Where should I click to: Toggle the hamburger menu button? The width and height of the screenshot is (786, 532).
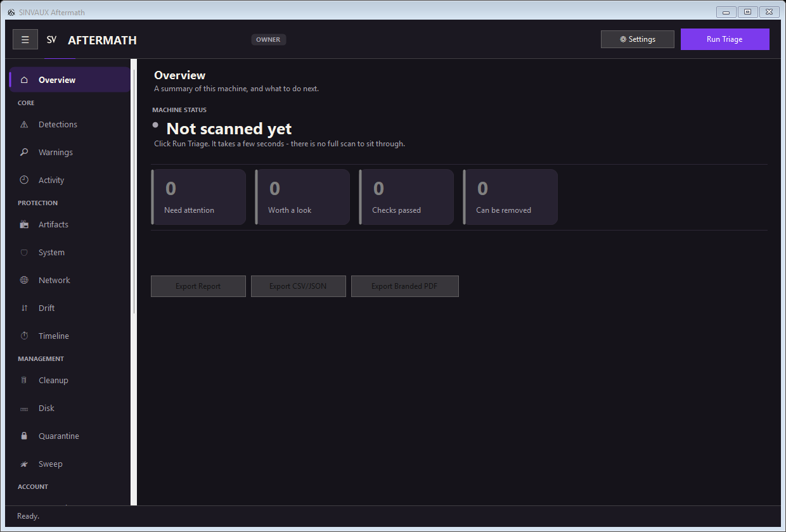click(x=25, y=39)
